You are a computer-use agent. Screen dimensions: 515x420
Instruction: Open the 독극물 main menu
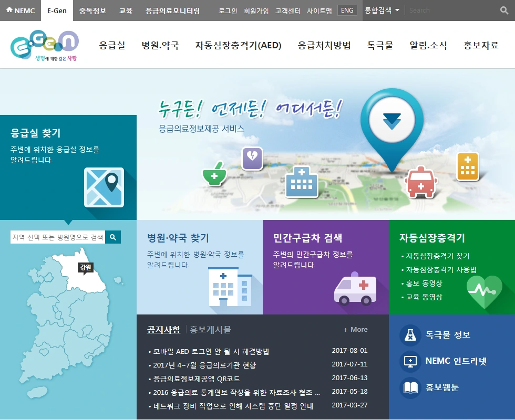(x=380, y=45)
